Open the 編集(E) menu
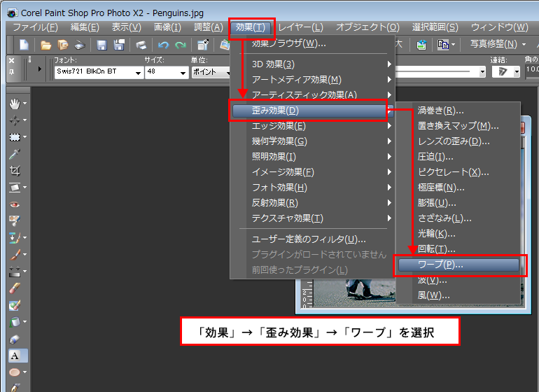The height and width of the screenshot is (392, 539). (x=85, y=27)
